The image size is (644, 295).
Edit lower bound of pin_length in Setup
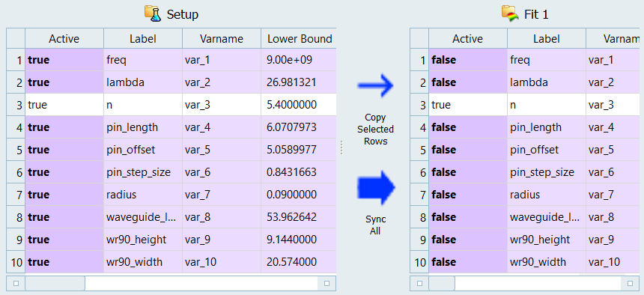pyautogui.click(x=299, y=127)
